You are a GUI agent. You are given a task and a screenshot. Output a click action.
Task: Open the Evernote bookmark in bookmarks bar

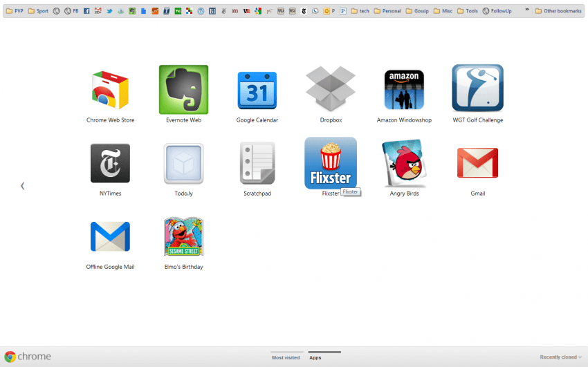point(132,11)
